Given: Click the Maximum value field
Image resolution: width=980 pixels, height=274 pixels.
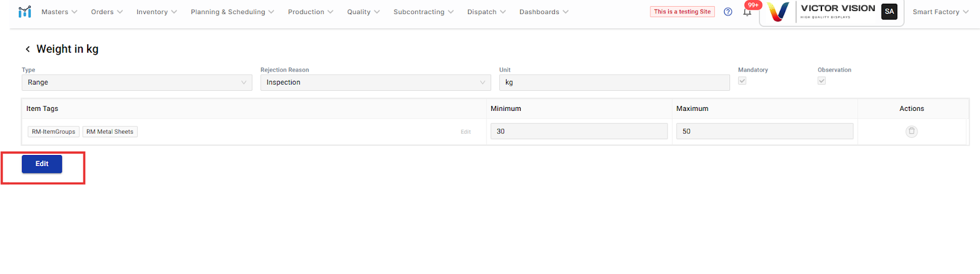Looking at the screenshot, I should click(x=764, y=131).
